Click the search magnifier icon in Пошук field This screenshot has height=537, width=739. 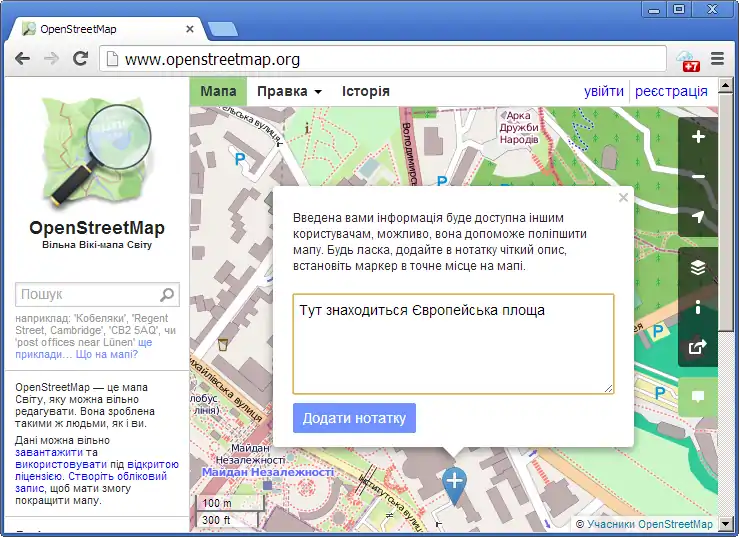coord(167,295)
